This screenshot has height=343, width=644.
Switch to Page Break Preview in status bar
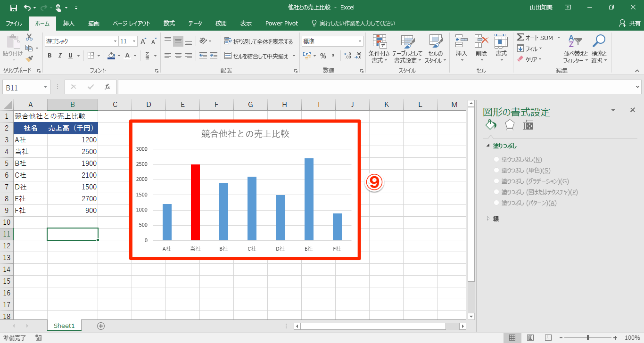pyautogui.click(x=548, y=338)
